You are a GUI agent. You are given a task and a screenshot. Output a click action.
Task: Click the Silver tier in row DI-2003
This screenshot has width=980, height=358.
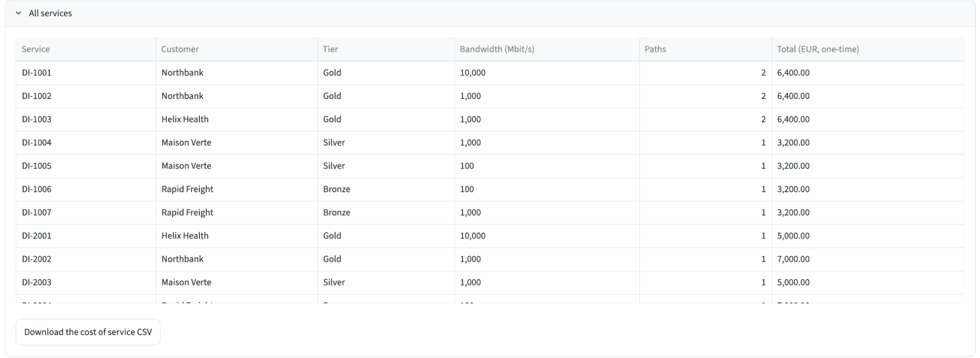click(x=386, y=282)
